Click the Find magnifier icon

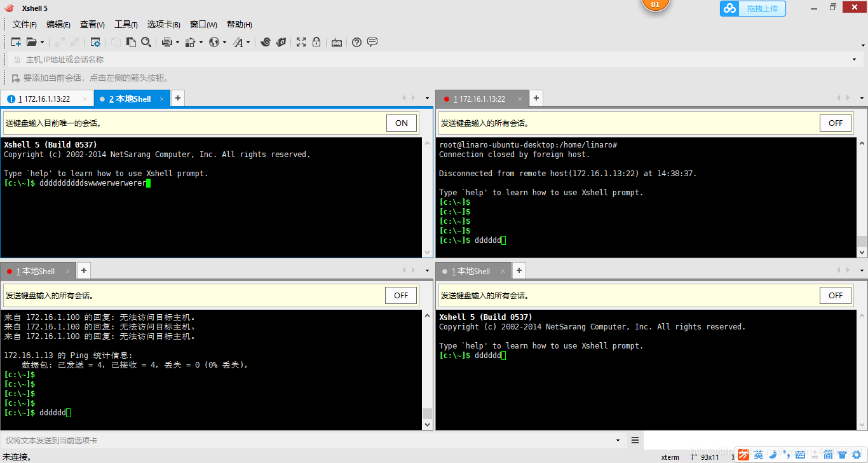click(146, 42)
